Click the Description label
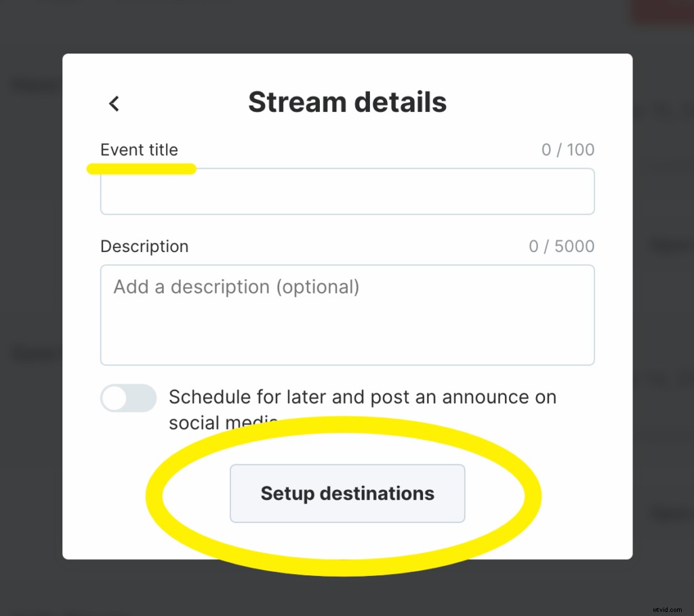694x616 pixels. coord(144,246)
